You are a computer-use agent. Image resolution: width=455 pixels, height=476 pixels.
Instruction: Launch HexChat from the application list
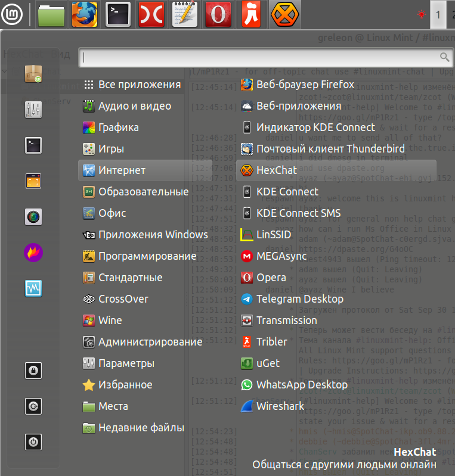click(x=336, y=170)
